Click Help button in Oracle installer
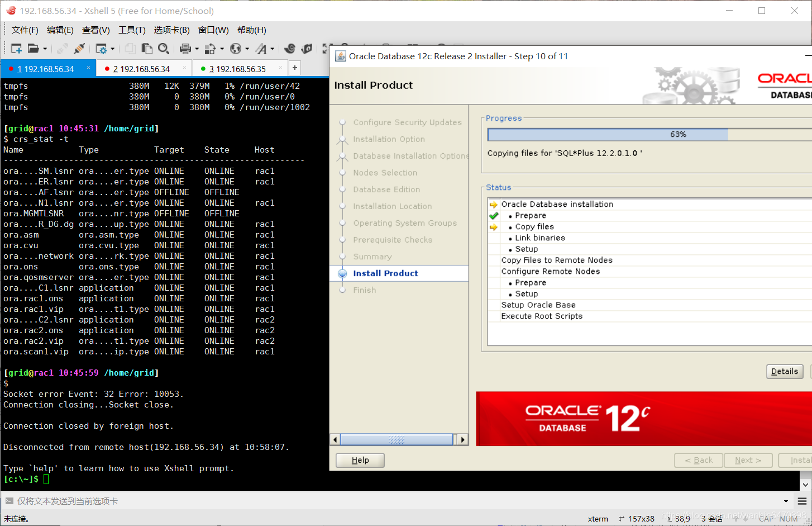The height and width of the screenshot is (526, 812). coord(360,460)
